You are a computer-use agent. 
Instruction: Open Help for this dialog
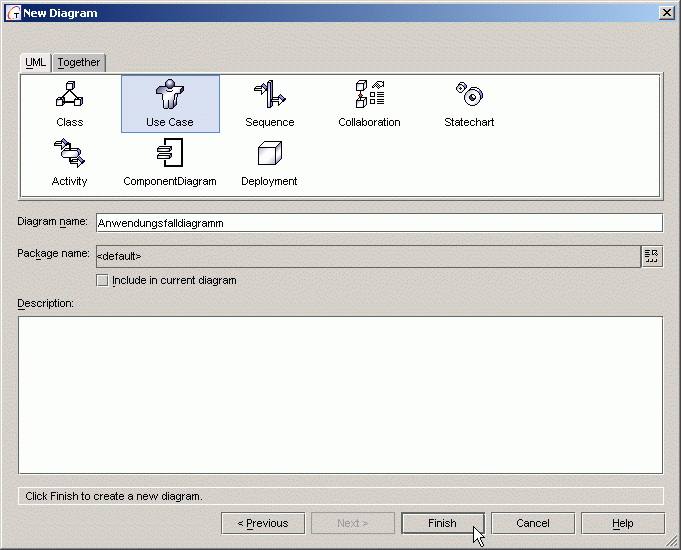[622, 523]
